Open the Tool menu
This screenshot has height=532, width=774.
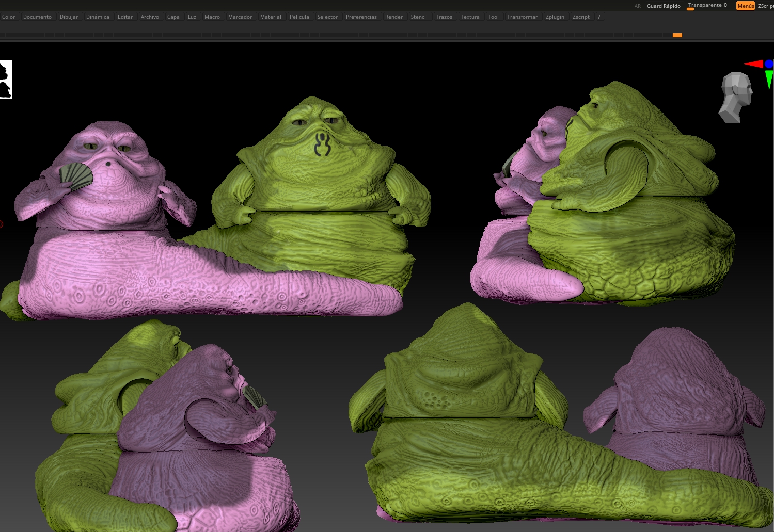(x=493, y=17)
